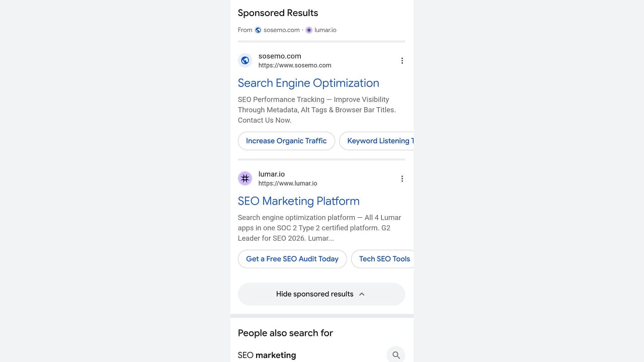Click sosemo.com name in From line

click(282, 30)
